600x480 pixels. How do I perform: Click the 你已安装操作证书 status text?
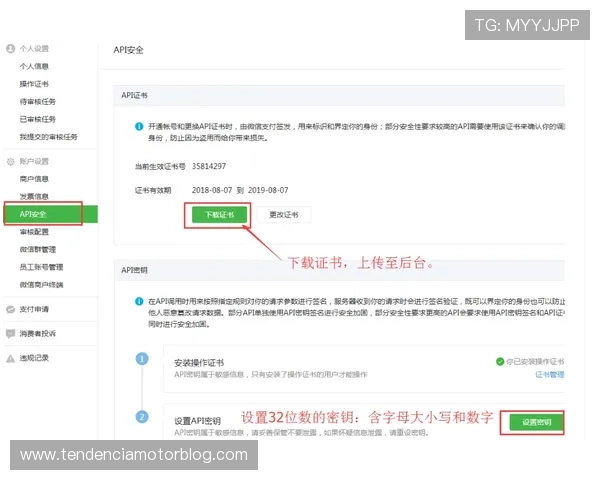click(535, 361)
